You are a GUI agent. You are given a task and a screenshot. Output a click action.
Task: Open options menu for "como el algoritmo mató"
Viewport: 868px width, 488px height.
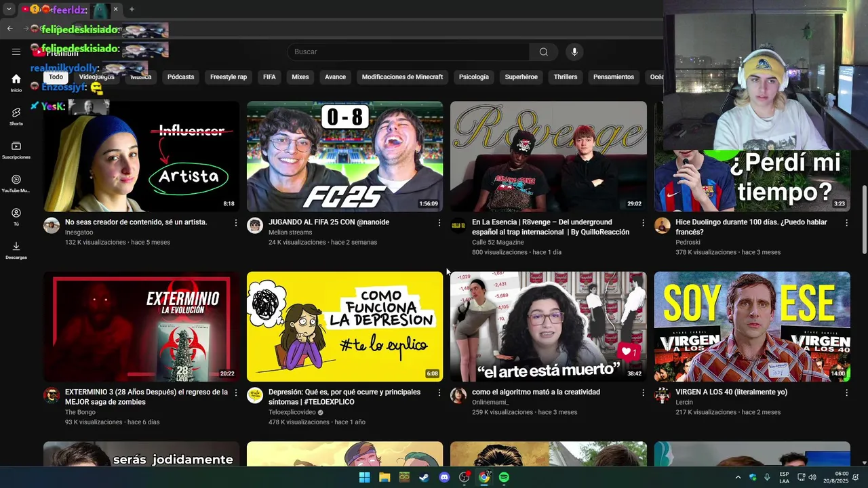643,392
